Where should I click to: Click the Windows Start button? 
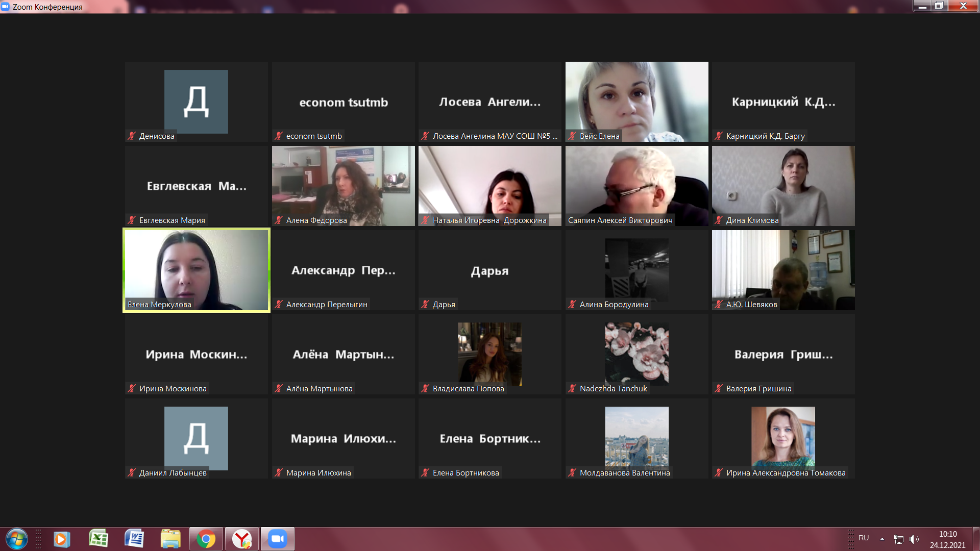tap(16, 539)
